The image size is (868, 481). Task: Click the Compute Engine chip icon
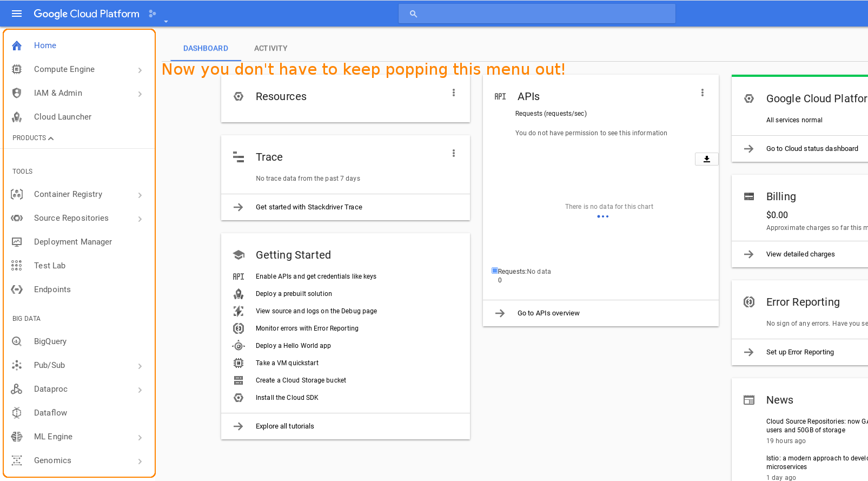(17, 69)
